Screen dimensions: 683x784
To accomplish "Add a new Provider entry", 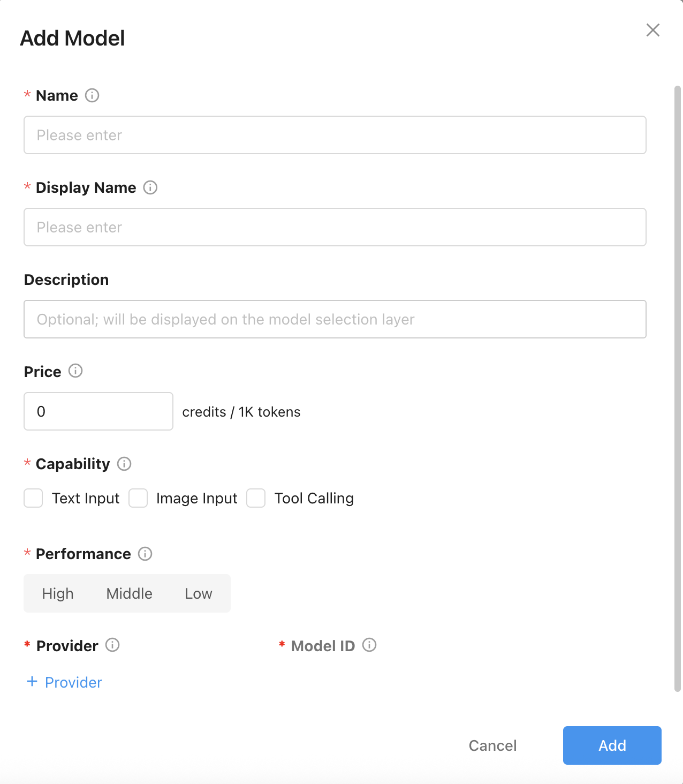I will pos(64,682).
